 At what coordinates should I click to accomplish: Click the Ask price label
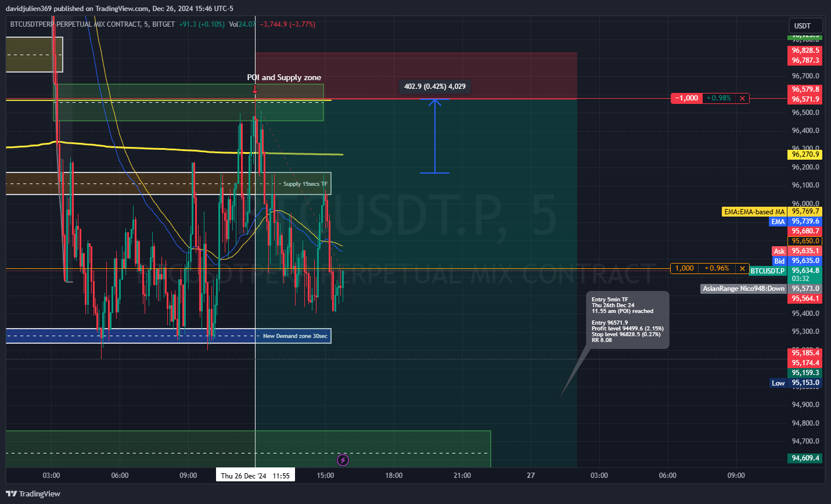(779, 251)
